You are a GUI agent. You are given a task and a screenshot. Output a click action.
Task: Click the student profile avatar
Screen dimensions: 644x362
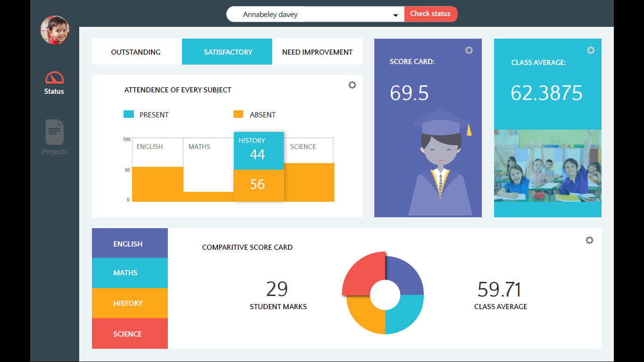pyautogui.click(x=55, y=30)
